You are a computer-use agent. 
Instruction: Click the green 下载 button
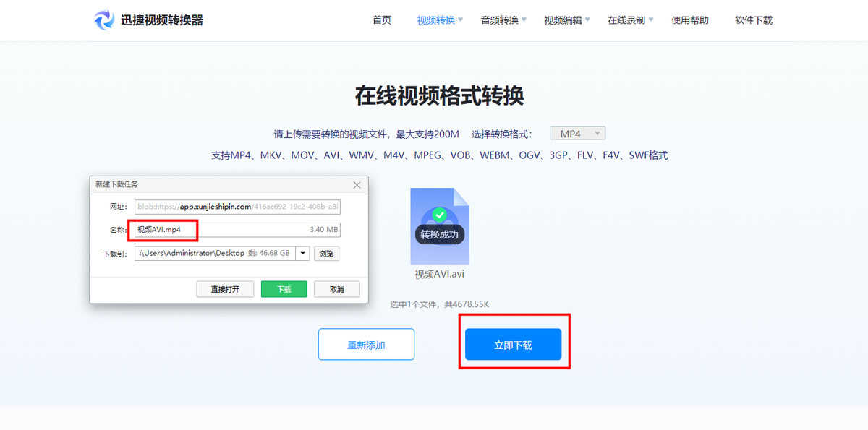284,289
